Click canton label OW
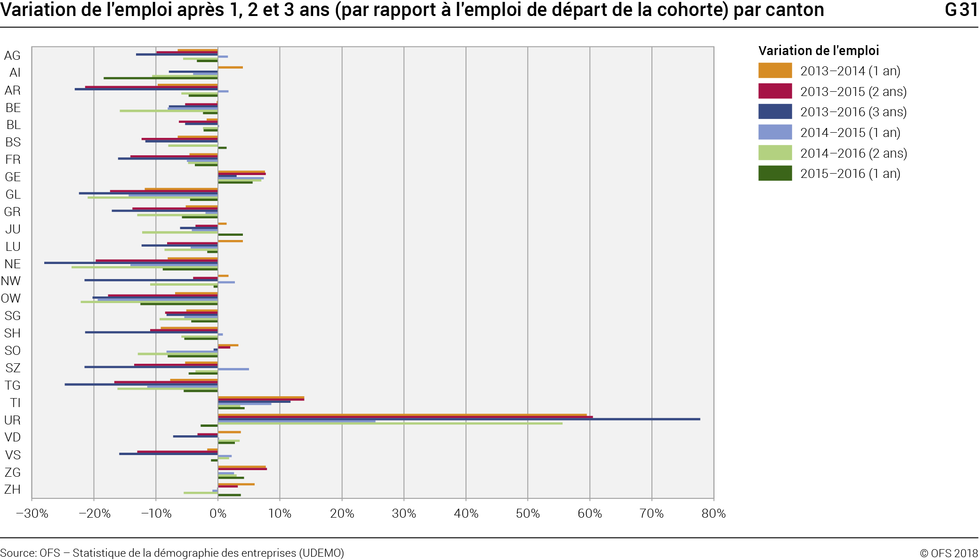Image resolution: width=980 pixels, height=560 pixels. coord(11,298)
